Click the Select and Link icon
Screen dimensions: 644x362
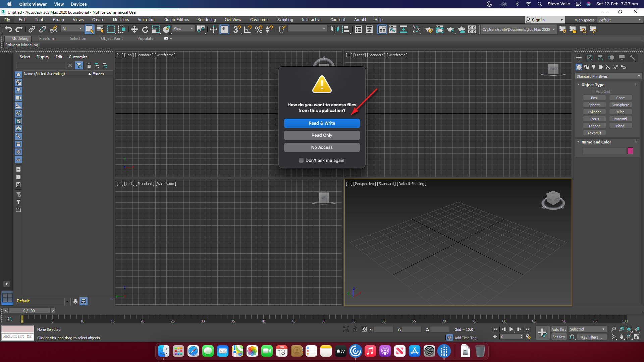click(32, 29)
